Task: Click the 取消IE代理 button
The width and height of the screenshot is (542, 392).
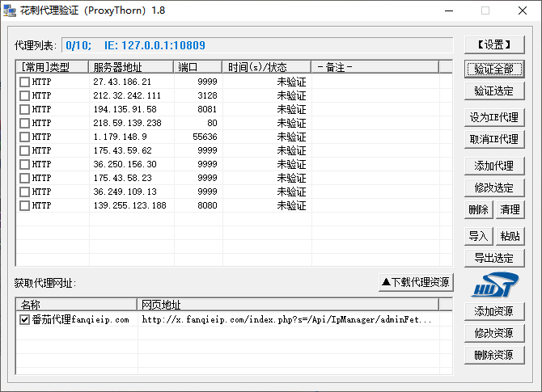Action: coord(494,139)
